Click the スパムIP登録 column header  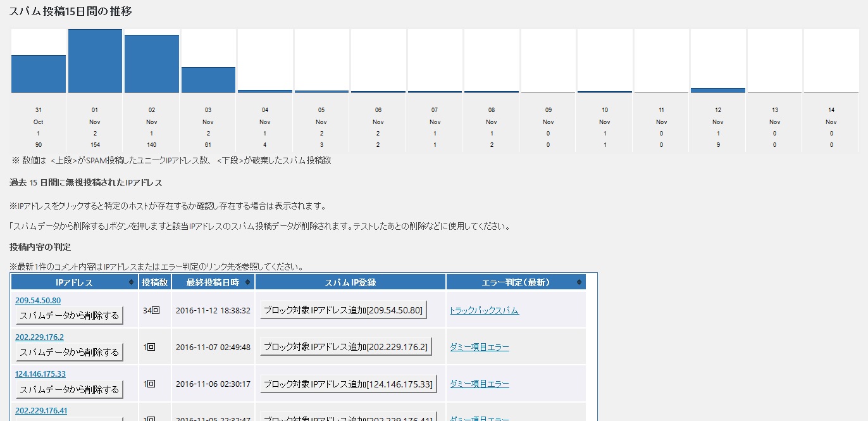click(350, 282)
